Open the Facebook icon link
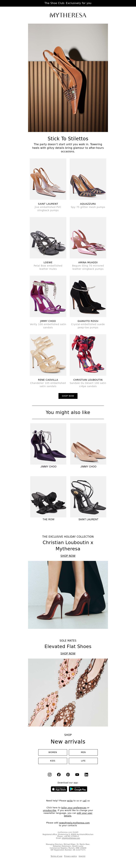136x868 pixels. coord(59,775)
